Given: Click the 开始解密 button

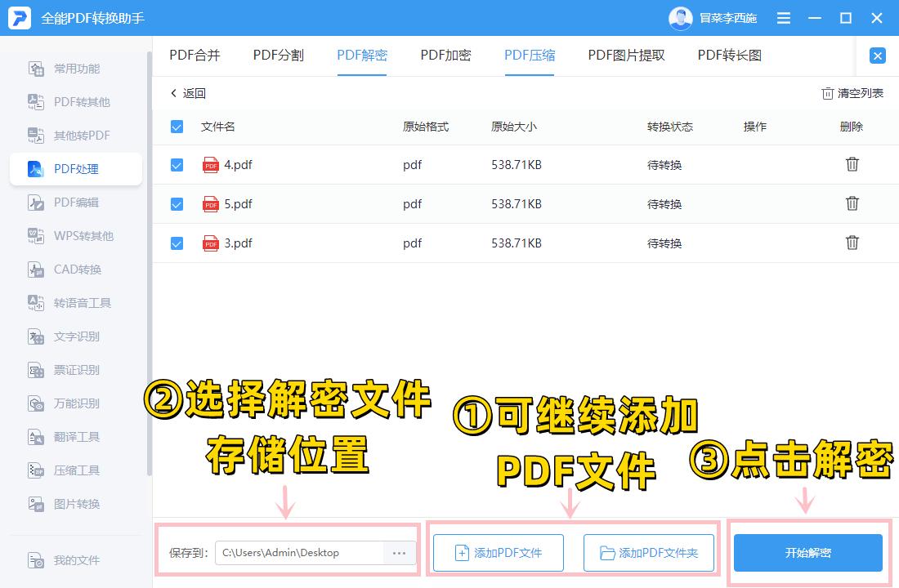Looking at the screenshot, I should 807,553.
